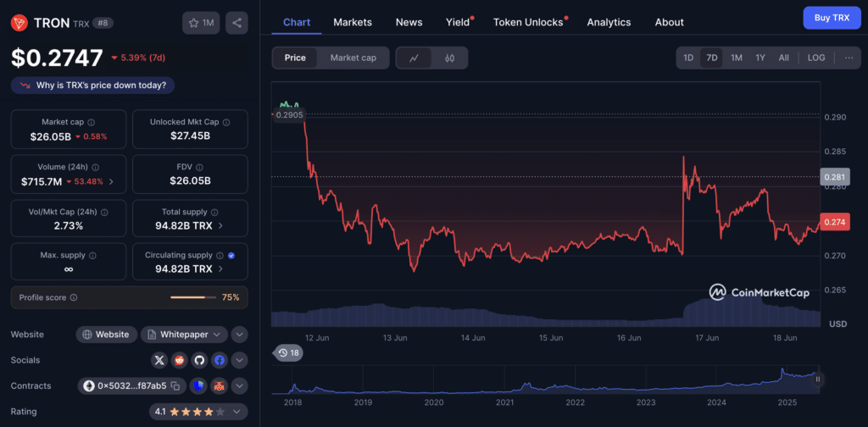Screen dimensions: 868x427
Task: Set chart range to 1D
Action: click(x=688, y=58)
